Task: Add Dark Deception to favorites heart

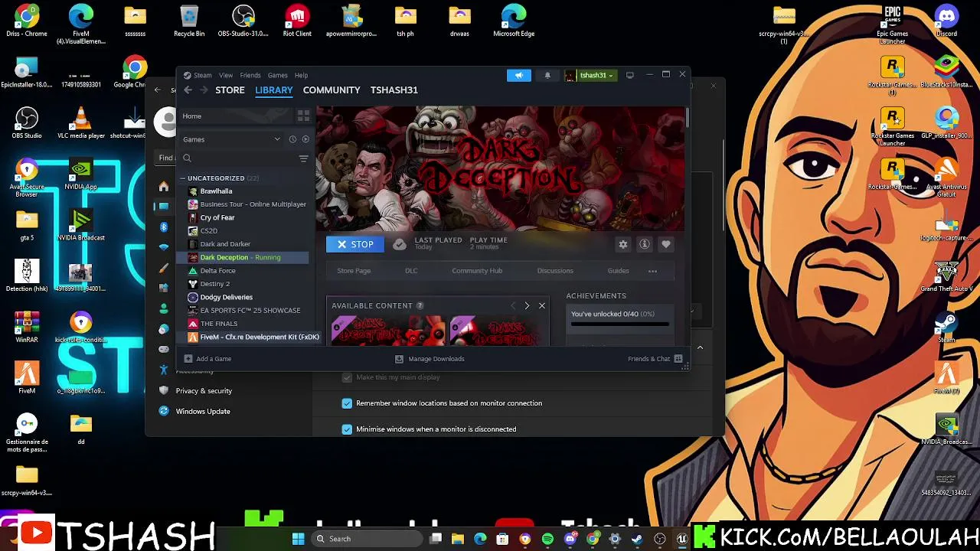Action: [x=666, y=244]
